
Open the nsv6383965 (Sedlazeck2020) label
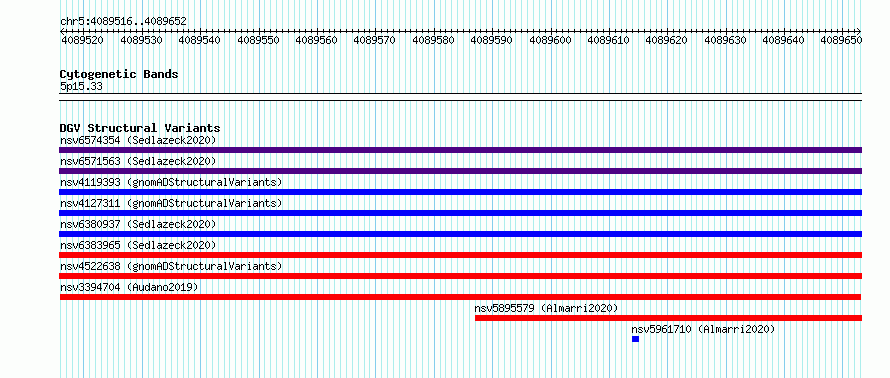point(138,245)
